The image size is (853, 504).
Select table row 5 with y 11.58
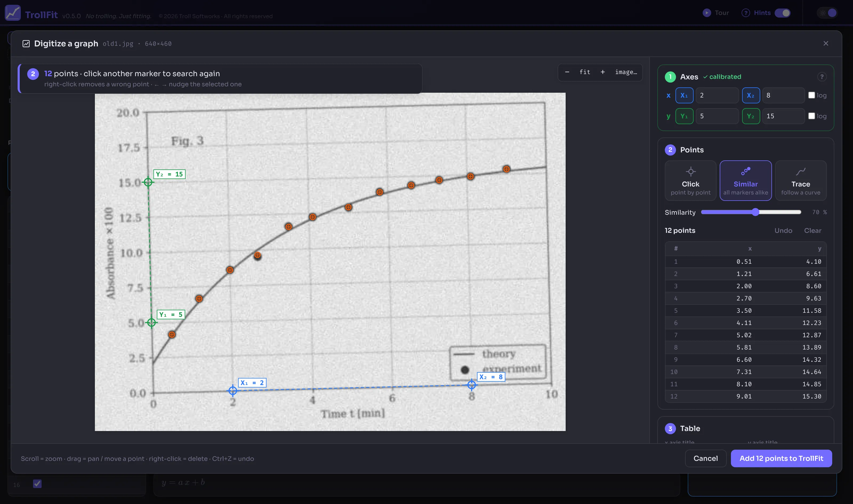click(x=746, y=310)
